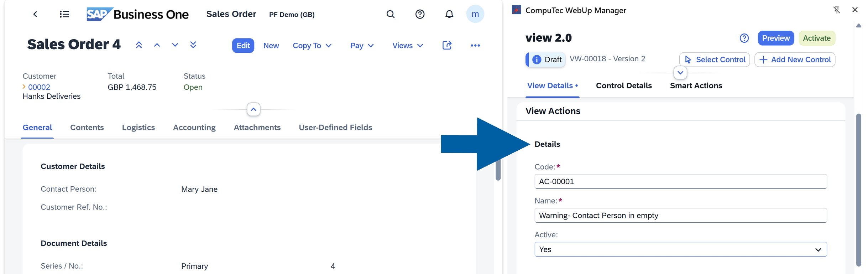This screenshot has height=274, width=868.
Task: Open the user profile avatar 'm'
Action: click(475, 14)
